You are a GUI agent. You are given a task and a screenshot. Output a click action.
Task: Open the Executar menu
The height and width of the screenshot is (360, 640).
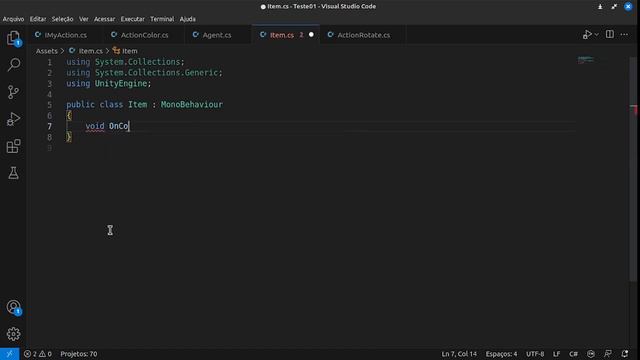pos(133,19)
